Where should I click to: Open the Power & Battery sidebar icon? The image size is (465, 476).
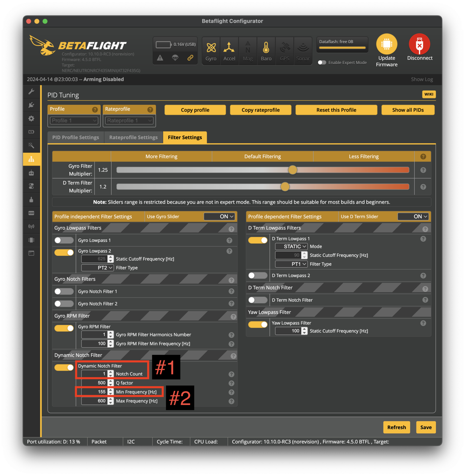[31, 132]
